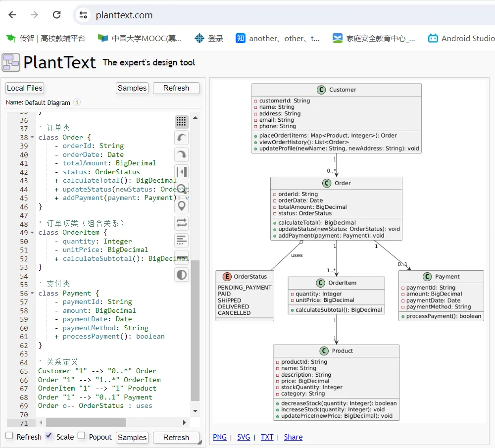Download diagram via PNG link
The height and width of the screenshot is (448, 495).
click(220, 437)
